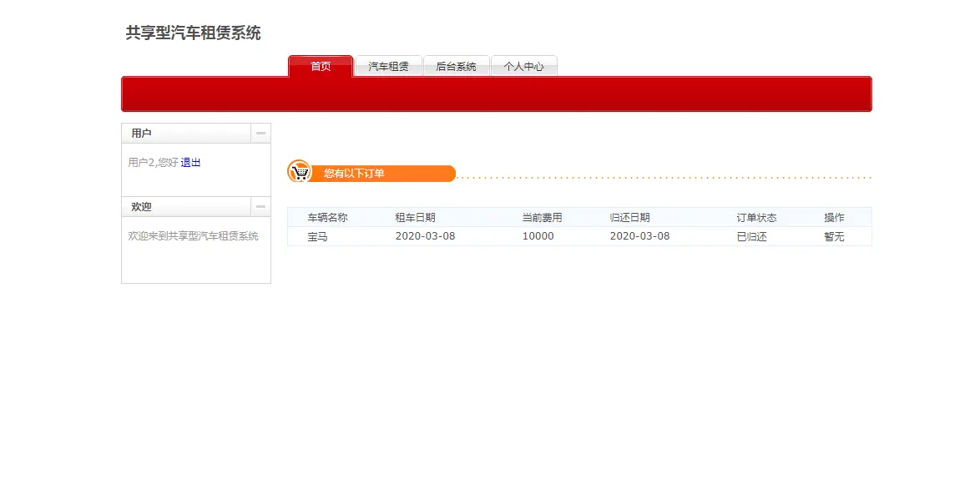Click the 当前费用 column header
The image size is (980, 490).
(x=543, y=218)
